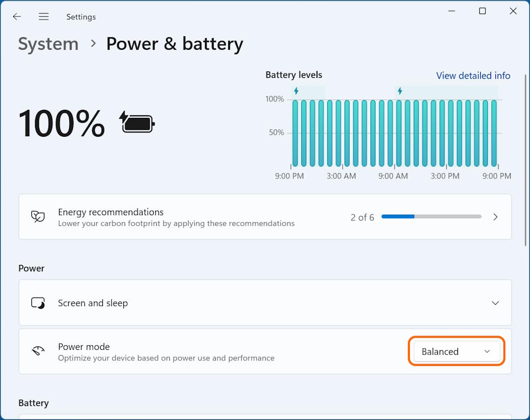Screen dimensions: 530x420
Task: Click the large battery charging icon
Action: click(137, 122)
